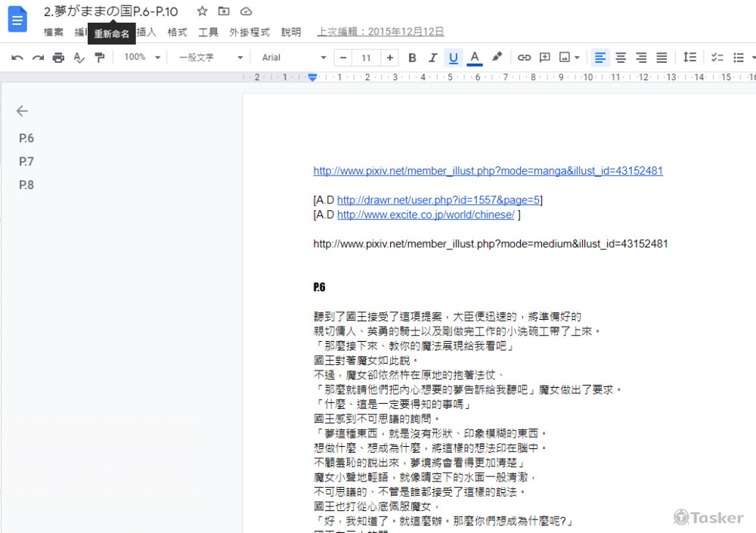Click the move to folder icon
Viewport: 756px width, 533px height.
[x=224, y=11]
